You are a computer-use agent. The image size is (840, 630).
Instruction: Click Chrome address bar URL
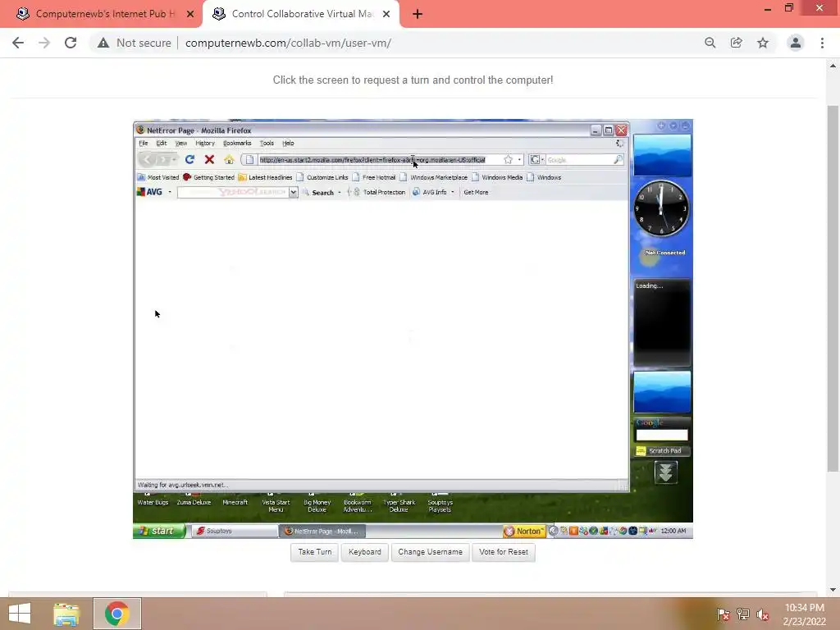click(288, 43)
